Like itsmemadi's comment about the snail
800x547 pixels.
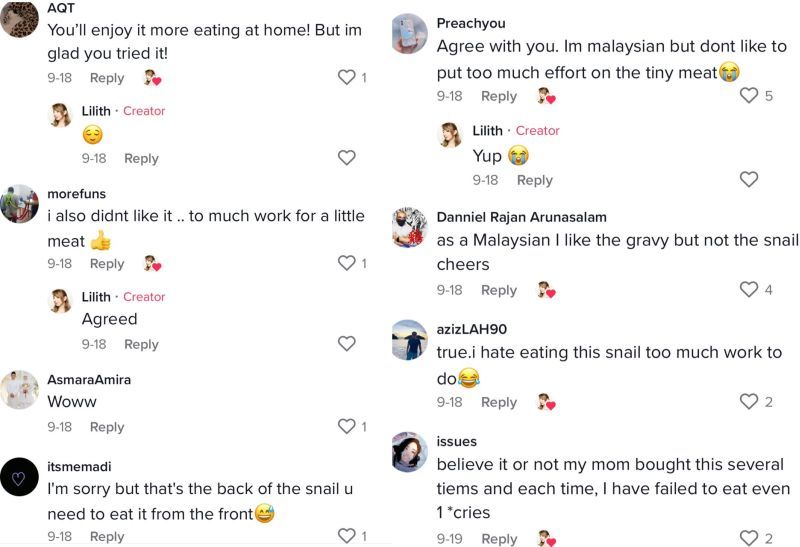(347, 536)
